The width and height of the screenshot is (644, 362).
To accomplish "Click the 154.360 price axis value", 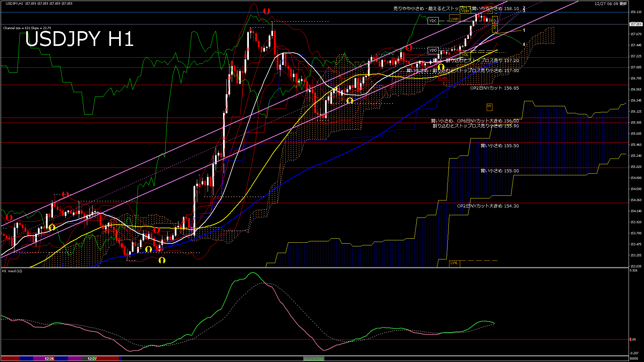I will 636,200.
